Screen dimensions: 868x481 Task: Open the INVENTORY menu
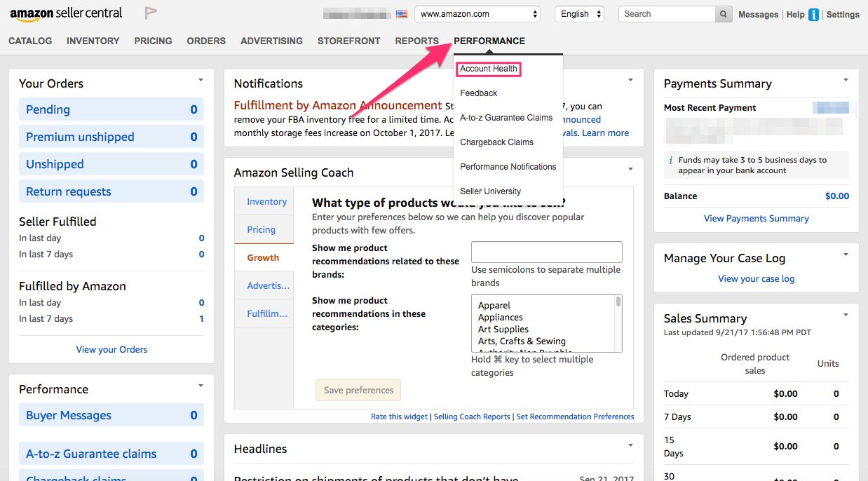[x=93, y=41]
